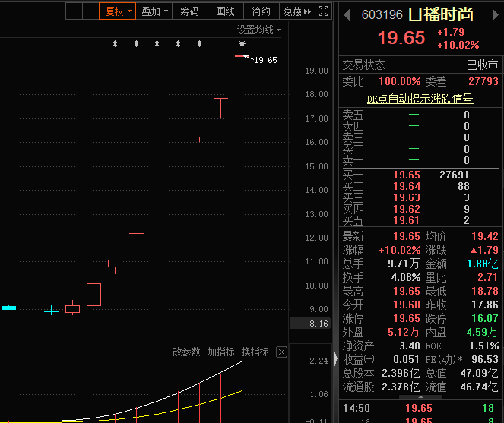Click the first event marker icon above chart
504x423 pixels.
[x=115, y=44]
